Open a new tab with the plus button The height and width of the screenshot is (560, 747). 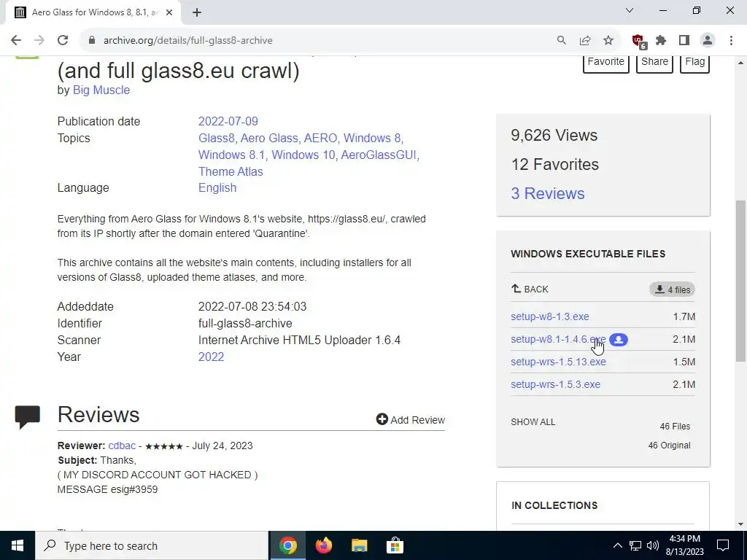click(197, 12)
